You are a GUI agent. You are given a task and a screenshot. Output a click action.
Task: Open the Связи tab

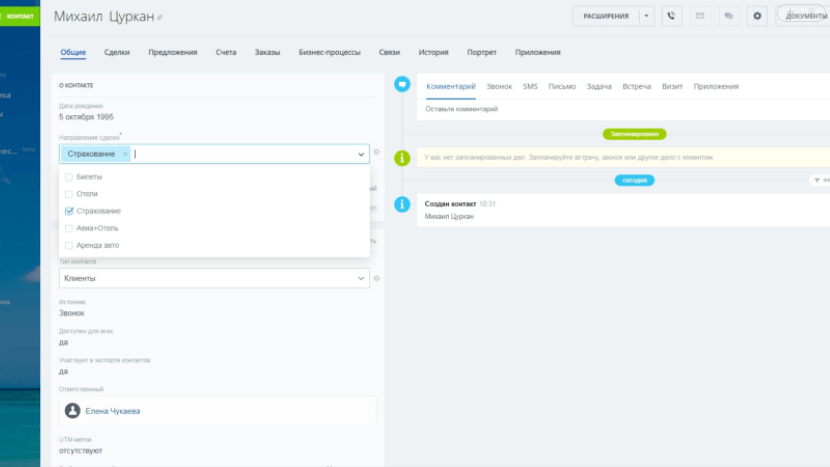(390, 52)
